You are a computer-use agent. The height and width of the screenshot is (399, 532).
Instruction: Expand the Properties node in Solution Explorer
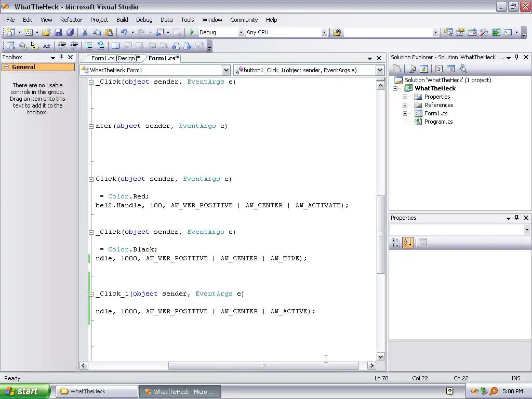[x=405, y=97]
